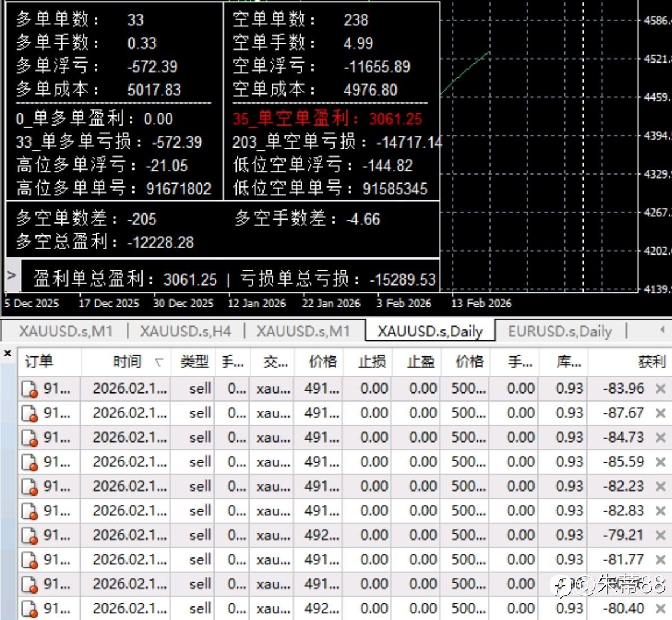Click the order icon in the -82.23 row

tap(29, 487)
